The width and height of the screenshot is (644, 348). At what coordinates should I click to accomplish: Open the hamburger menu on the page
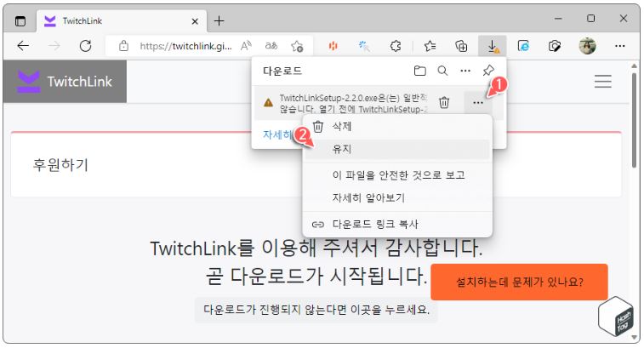point(602,82)
